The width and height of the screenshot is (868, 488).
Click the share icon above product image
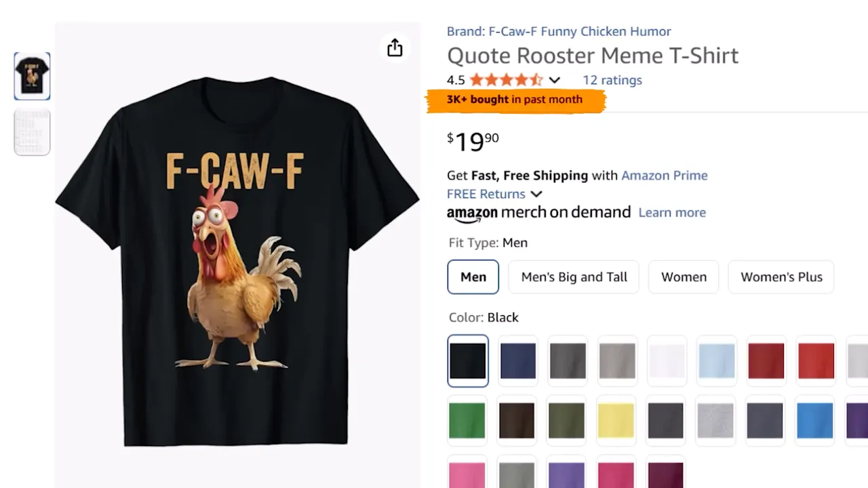pos(395,48)
